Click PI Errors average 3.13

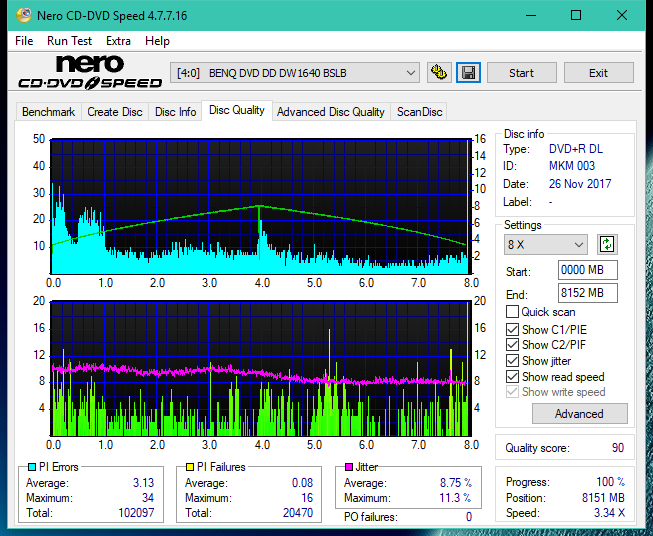[x=144, y=483]
